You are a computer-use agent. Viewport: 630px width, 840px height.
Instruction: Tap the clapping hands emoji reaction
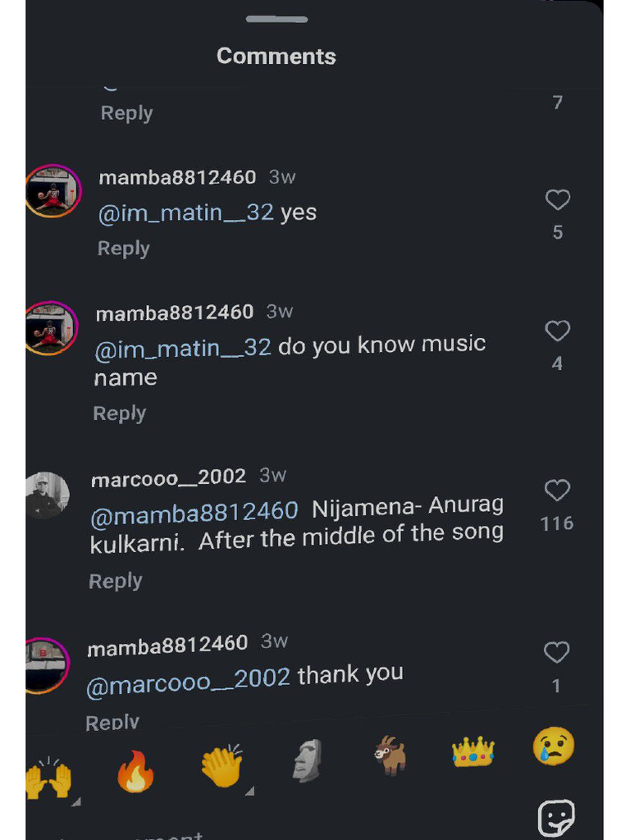tap(221, 767)
